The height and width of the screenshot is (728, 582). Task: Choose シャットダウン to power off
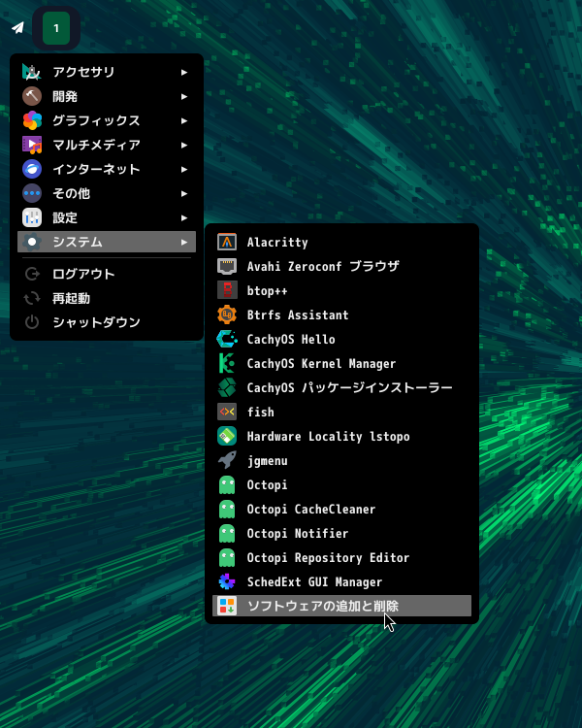coord(107,322)
